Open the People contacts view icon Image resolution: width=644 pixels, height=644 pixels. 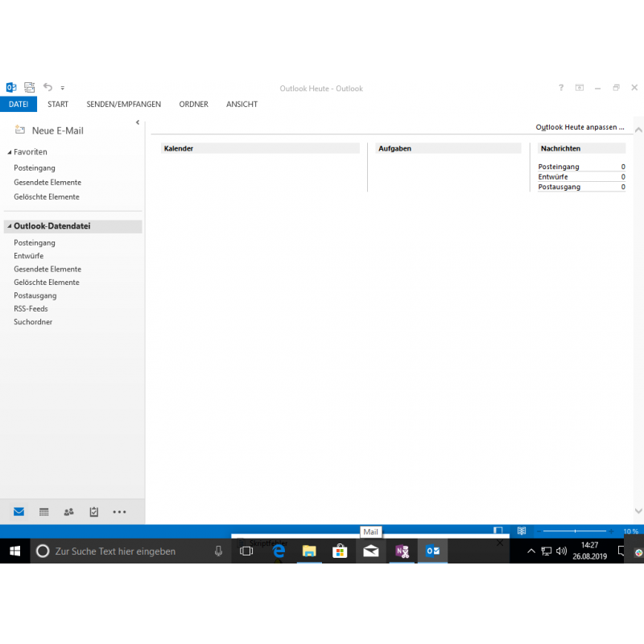pos(69,511)
